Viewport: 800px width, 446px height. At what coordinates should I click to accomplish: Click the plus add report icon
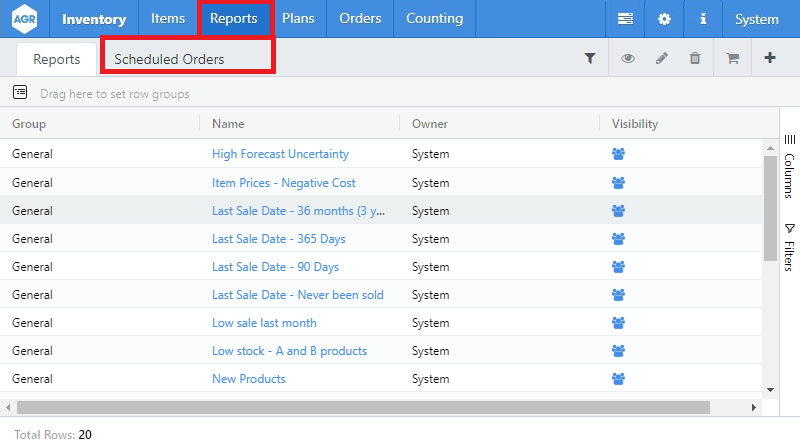point(769,59)
